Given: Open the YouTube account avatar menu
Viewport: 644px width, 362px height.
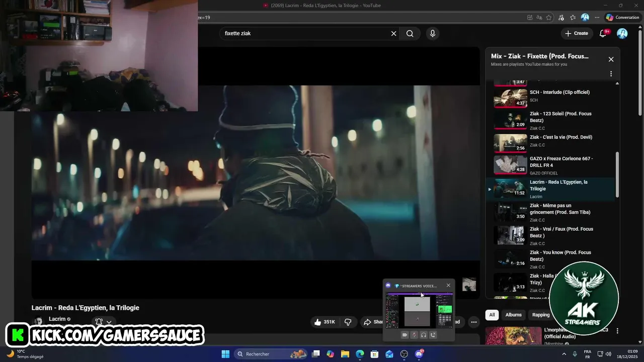Looking at the screenshot, I should (622, 34).
